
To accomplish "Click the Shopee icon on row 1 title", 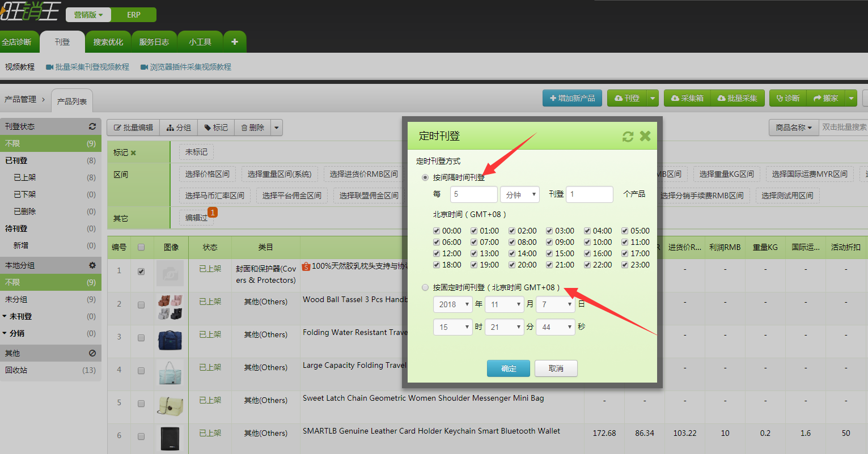I will coord(306,266).
